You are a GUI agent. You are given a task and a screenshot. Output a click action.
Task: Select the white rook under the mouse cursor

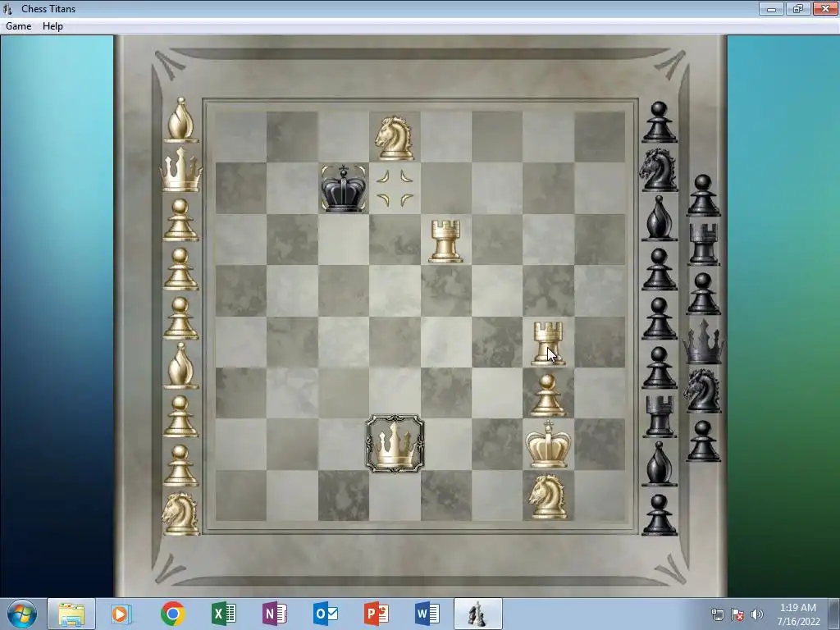pos(548,344)
